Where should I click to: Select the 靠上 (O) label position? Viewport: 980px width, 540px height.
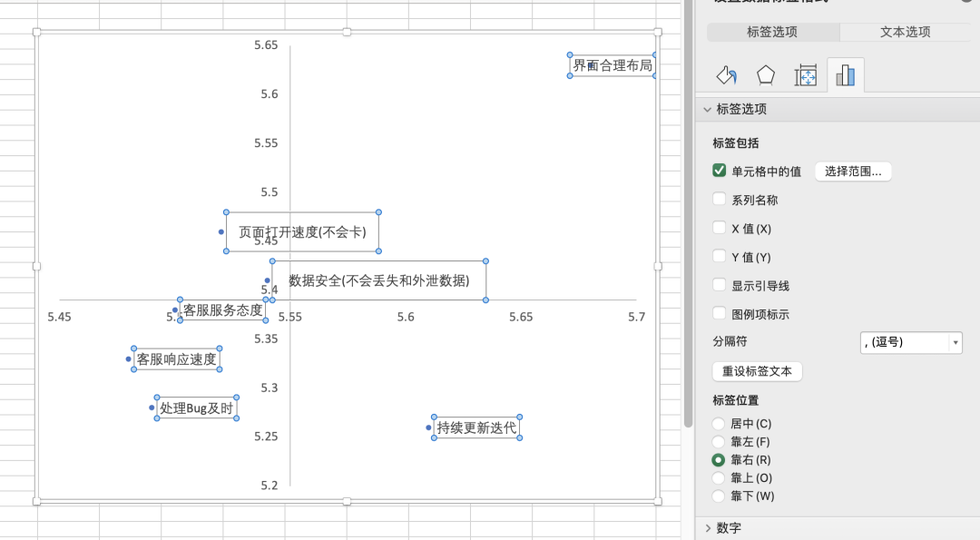click(x=719, y=478)
